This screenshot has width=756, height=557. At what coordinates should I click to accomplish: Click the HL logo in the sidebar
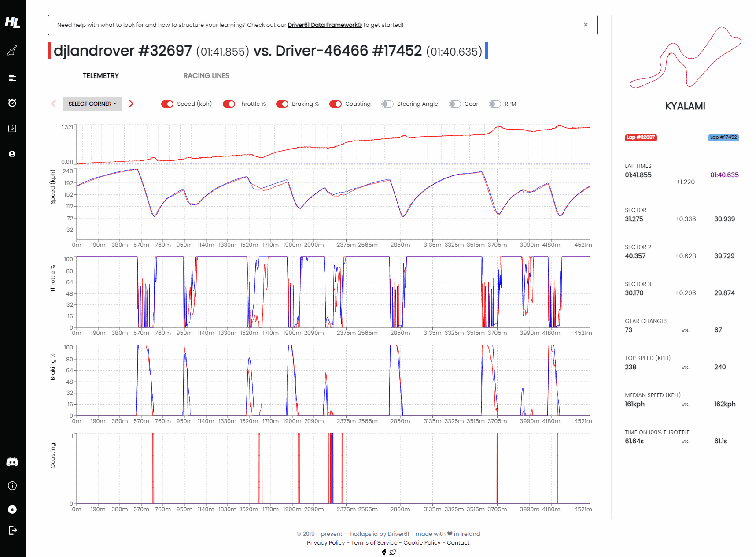(x=12, y=22)
